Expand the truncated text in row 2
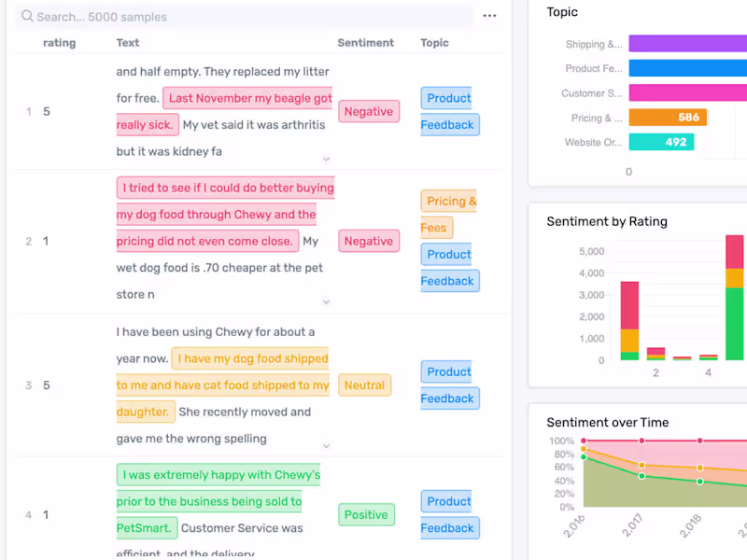 point(326,301)
